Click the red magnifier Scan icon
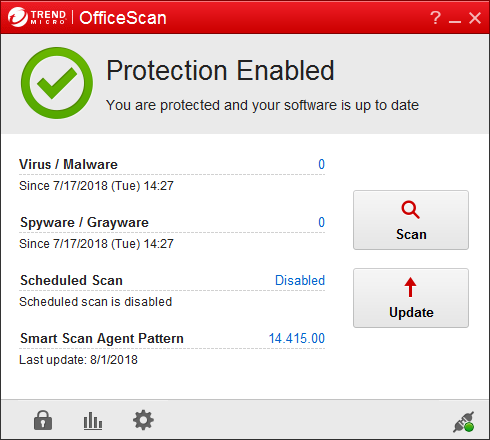 coord(410,210)
